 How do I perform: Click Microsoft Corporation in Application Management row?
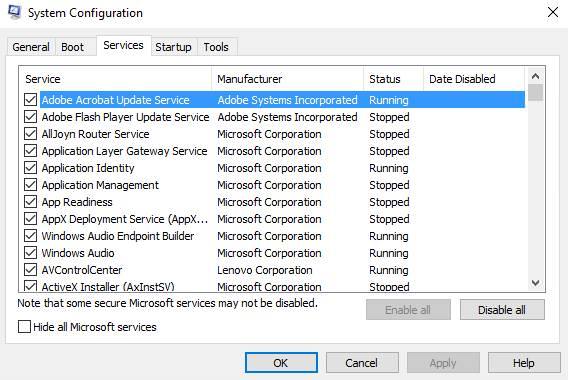click(x=269, y=185)
